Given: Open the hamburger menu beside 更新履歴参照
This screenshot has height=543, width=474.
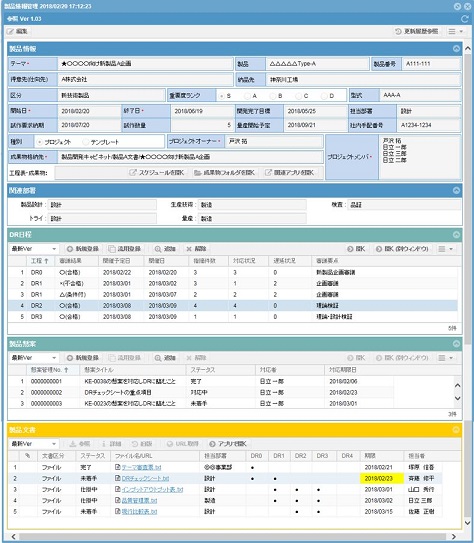Looking at the screenshot, I should click(x=455, y=32).
